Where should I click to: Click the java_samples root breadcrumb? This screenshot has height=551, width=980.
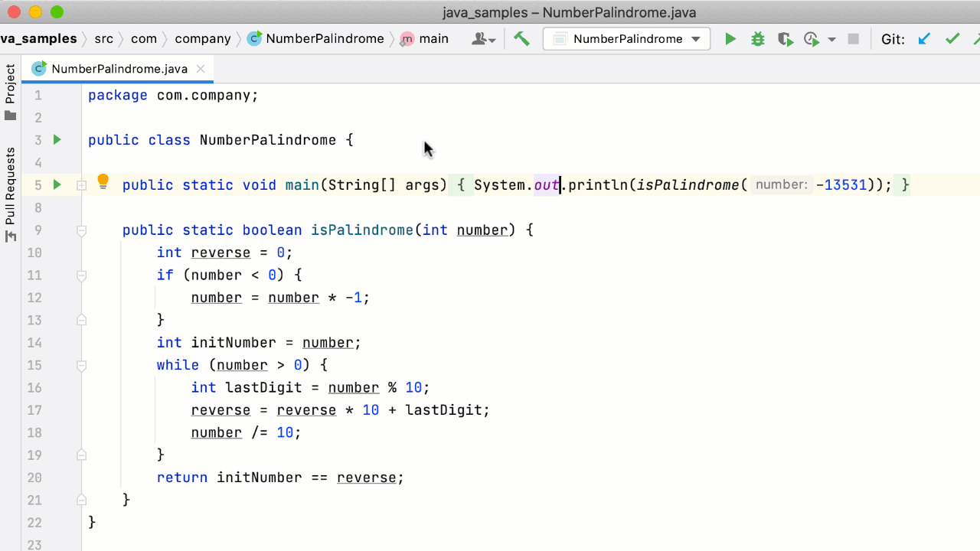coord(38,39)
